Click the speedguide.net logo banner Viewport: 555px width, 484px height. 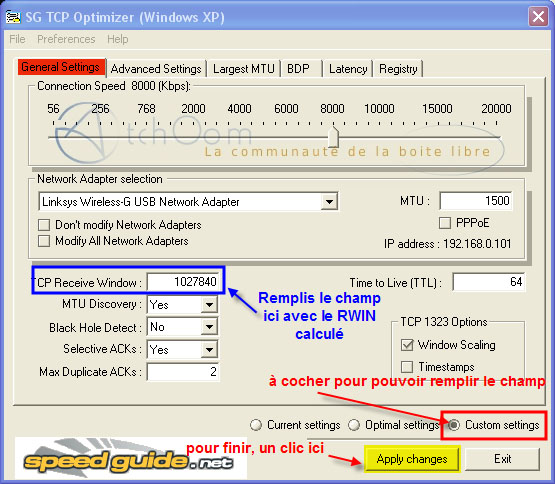pos(131,459)
